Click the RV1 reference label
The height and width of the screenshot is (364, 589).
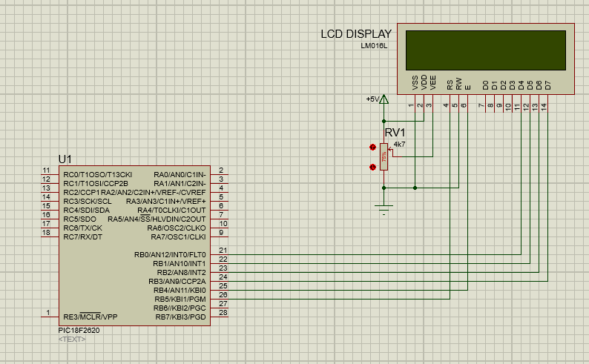395,133
